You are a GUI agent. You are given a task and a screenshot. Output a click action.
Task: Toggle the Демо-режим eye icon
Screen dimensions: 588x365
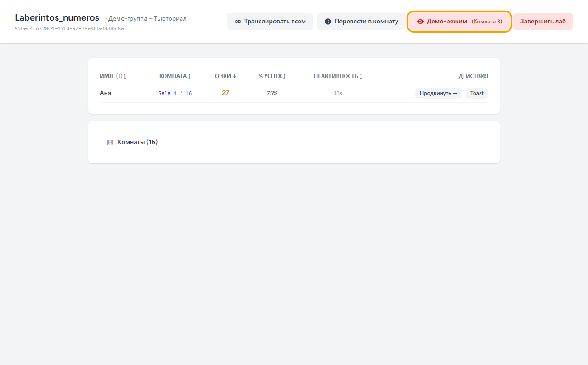click(x=420, y=22)
